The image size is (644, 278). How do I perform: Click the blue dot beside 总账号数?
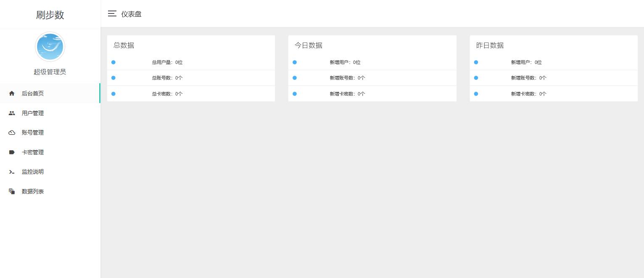[x=113, y=78]
